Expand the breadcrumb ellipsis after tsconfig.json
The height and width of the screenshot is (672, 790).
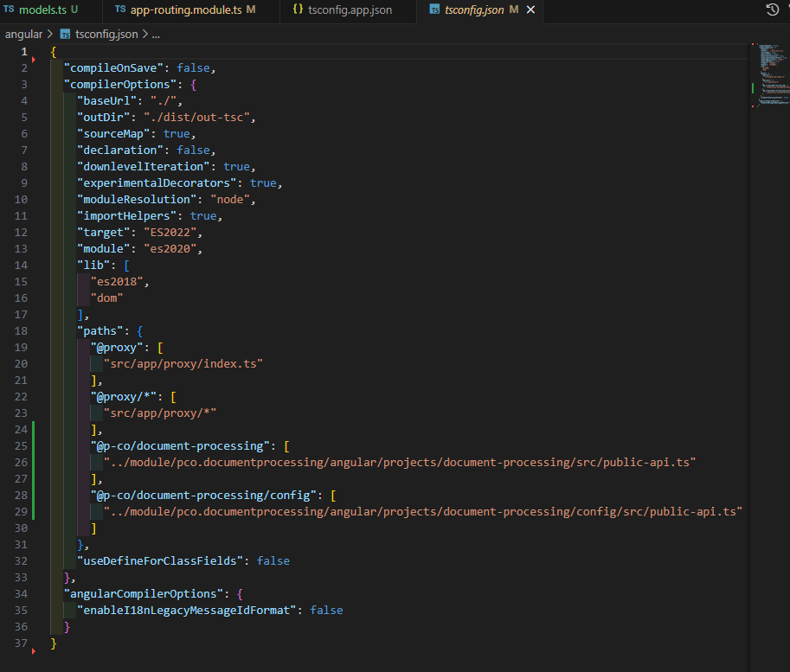tap(156, 35)
